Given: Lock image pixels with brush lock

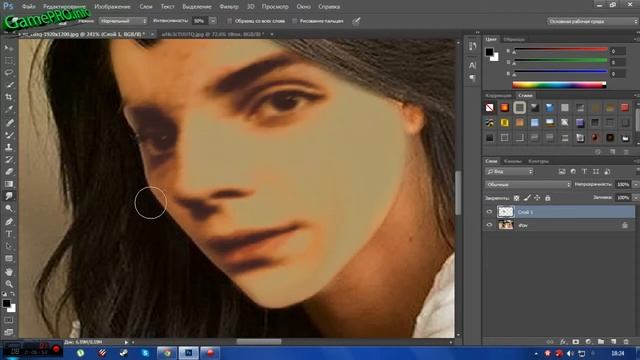Looking at the screenshot, I should [x=527, y=198].
